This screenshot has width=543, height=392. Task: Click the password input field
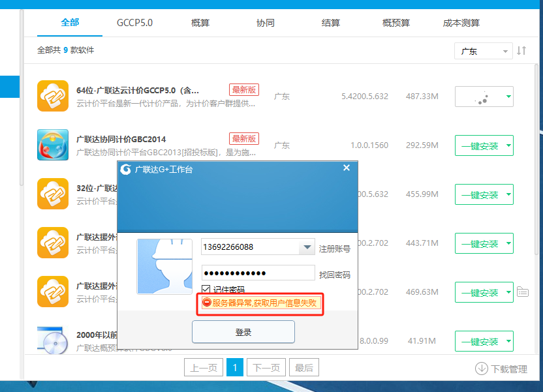coord(258,273)
